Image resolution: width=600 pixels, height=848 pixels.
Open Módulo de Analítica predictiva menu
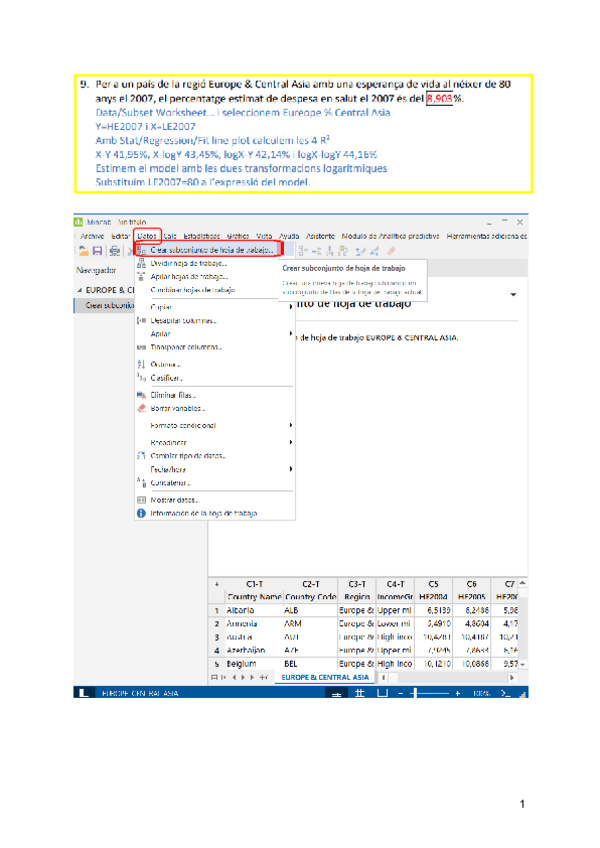[390, 236]
